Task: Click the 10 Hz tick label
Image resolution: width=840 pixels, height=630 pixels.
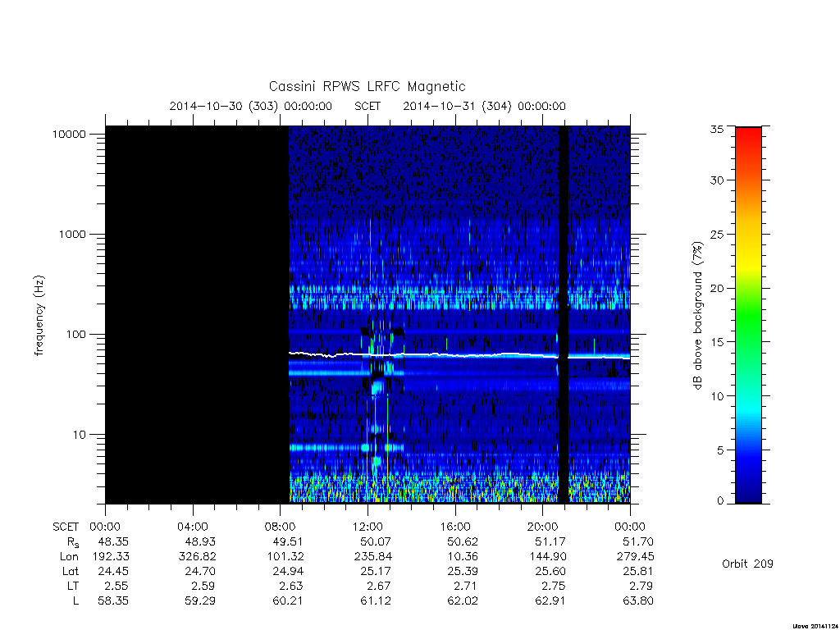Action: click(79, 435)
